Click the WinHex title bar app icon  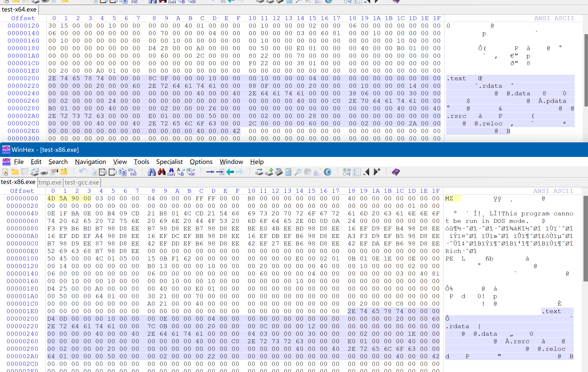pos(6,150)
